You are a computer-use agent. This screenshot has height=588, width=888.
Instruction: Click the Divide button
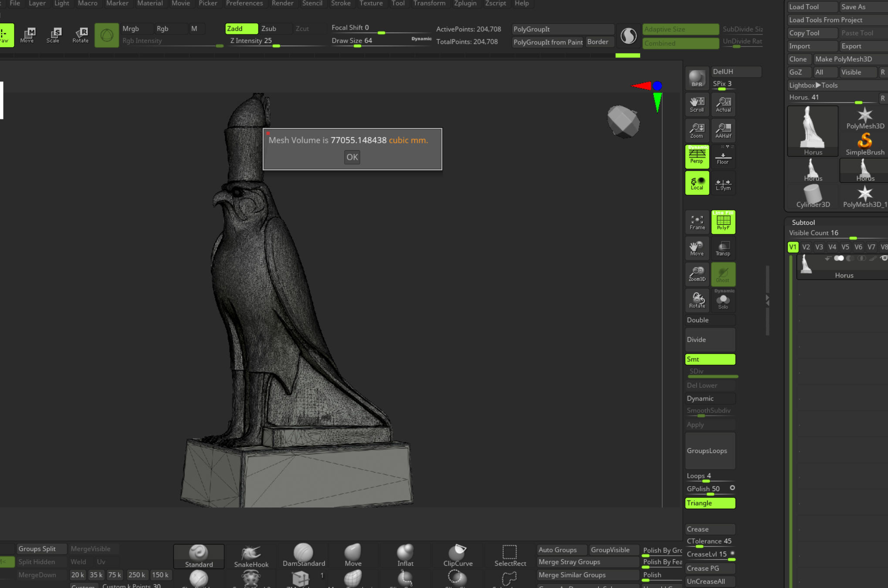click(x=710, y=340)
